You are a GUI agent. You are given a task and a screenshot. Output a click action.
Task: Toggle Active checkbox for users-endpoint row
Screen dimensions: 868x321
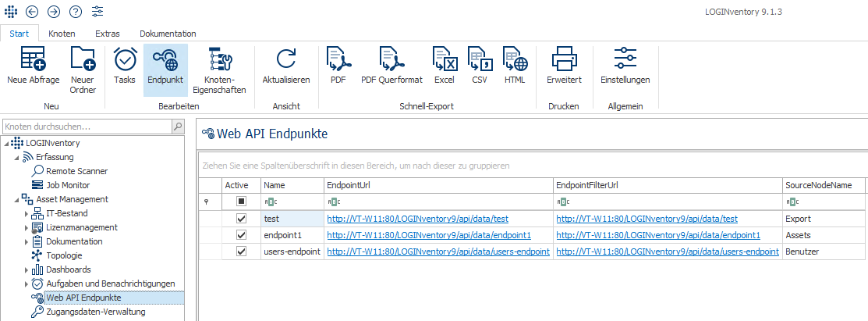(241, 251)
